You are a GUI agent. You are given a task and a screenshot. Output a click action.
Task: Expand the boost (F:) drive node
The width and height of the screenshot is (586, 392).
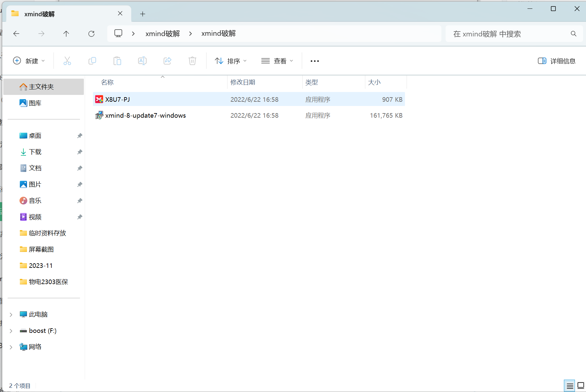coord(11,331)
